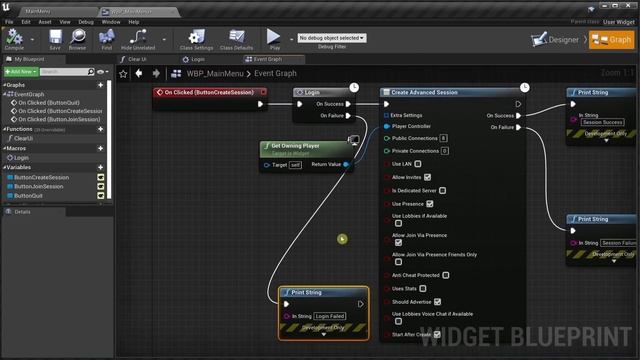
Task: Collapse the Functions section
Action: click(x=4, y=129)
